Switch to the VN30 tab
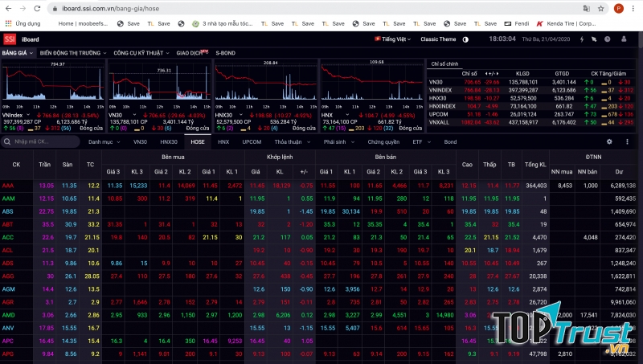The height and width of the screenshot is (364, 643). [x=140, y=141]
